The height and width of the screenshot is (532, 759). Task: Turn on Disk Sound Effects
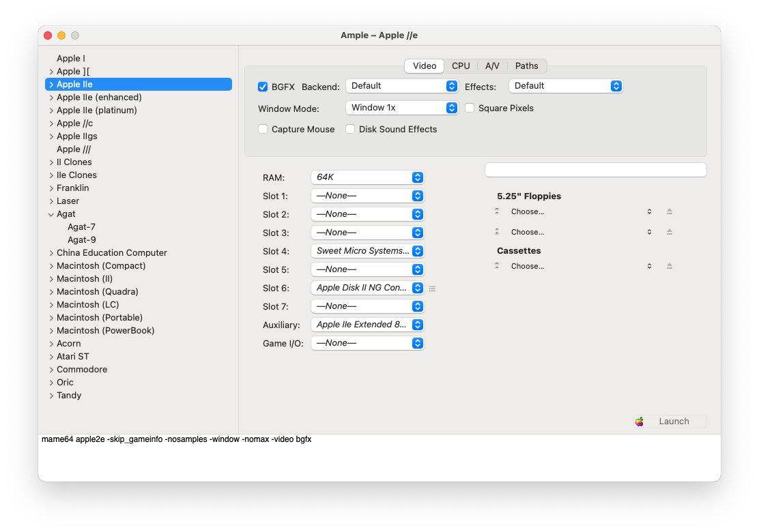pos(350,129)
